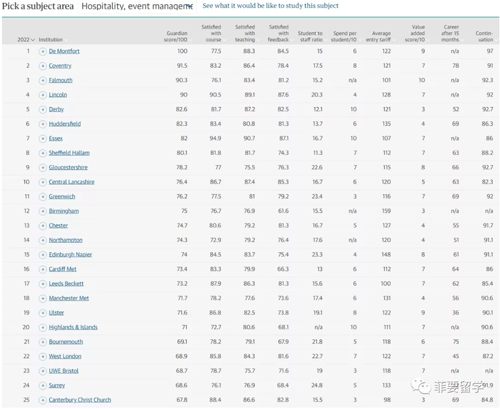Screen dimensions: 500x409
Task: Expand the Falmouth row plus icon
Action: tap(42, 80)
